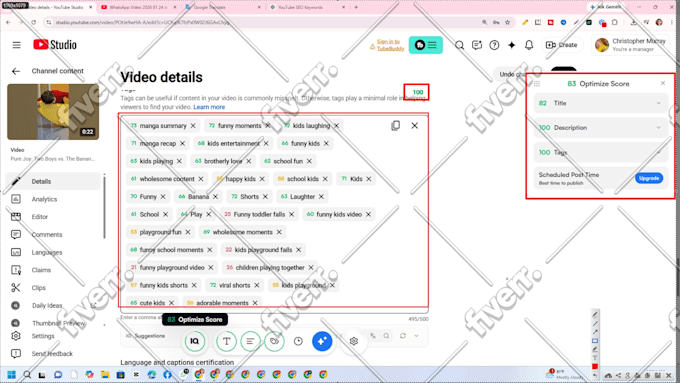The height and width of the screenshot is (383, 680).
Task: Expand the suggestions chevron dropdown
Action: click(x=416, y=336)
